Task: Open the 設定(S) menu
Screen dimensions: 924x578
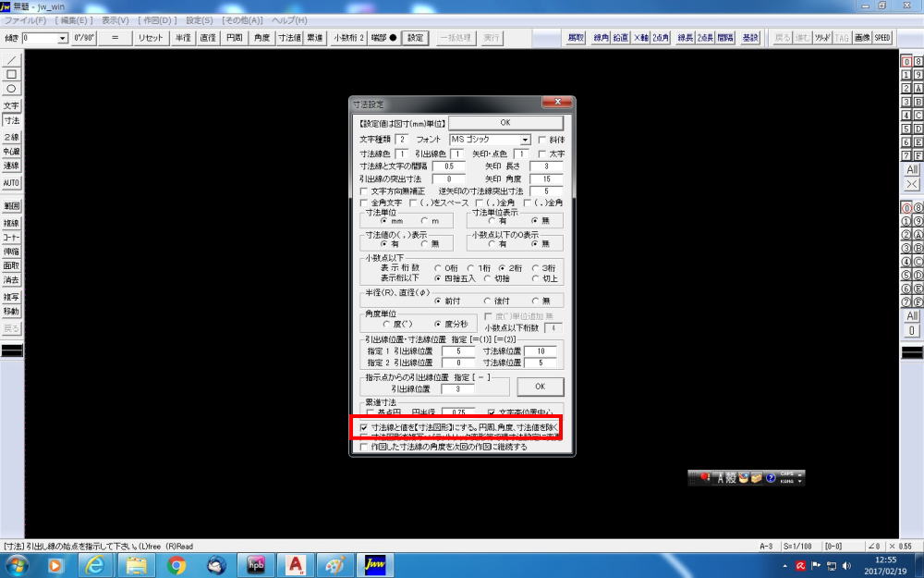Action: point(200,20)
